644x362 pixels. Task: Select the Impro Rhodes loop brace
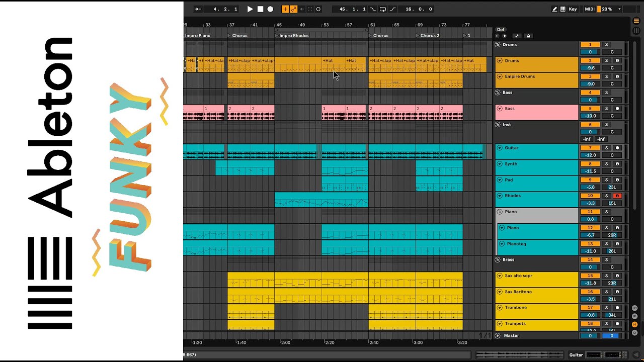tap(321, 30)
